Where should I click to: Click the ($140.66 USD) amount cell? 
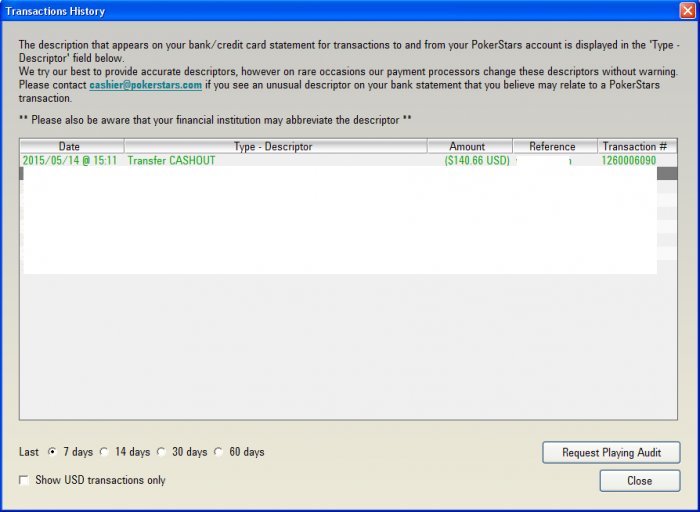[x=477, y=160]
